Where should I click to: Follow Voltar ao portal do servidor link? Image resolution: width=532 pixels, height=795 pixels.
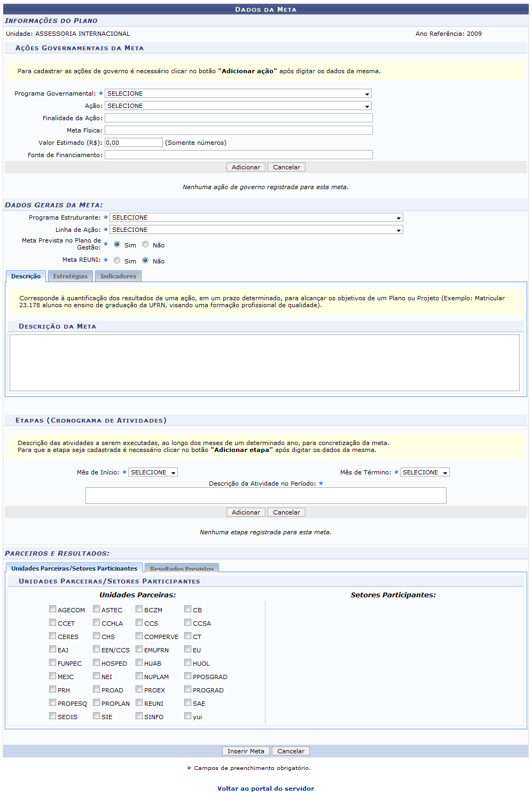pos(265,789)
